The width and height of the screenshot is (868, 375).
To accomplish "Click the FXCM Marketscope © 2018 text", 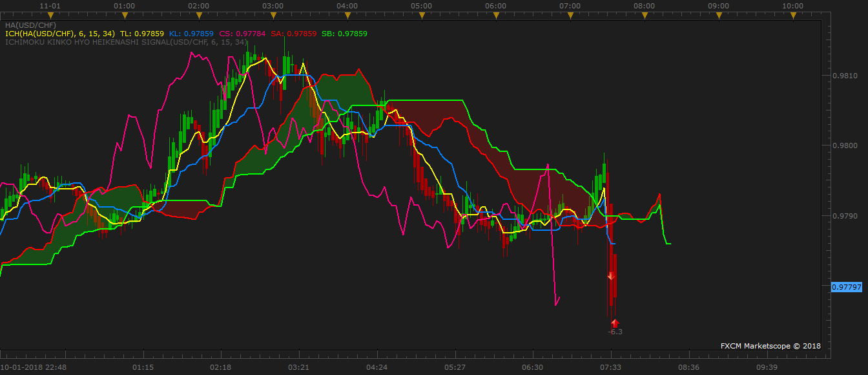I will click(x=770, y=346).
